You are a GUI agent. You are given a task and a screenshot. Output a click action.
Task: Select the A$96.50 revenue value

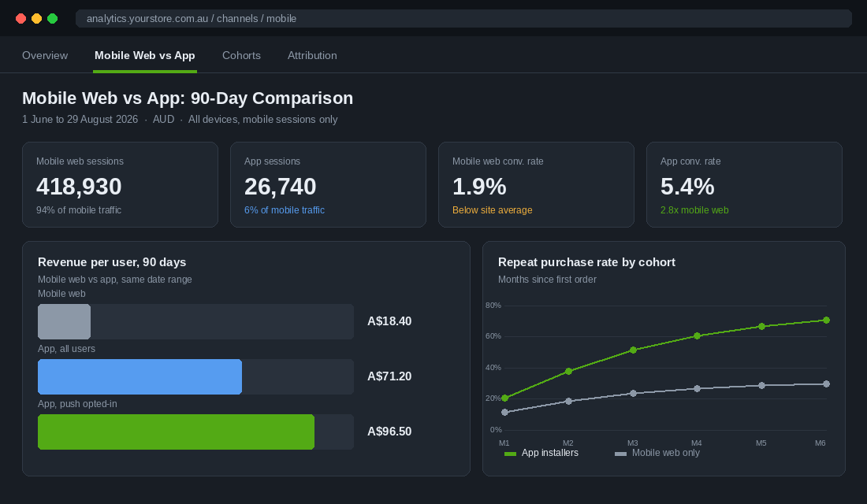click(x=389, y=432)
